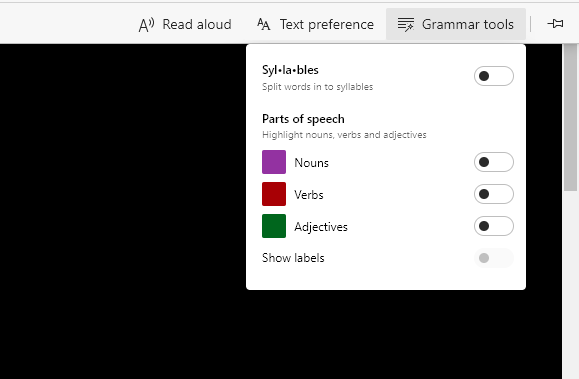Click the page vertical scrollbar thumb

coord(571,117)
